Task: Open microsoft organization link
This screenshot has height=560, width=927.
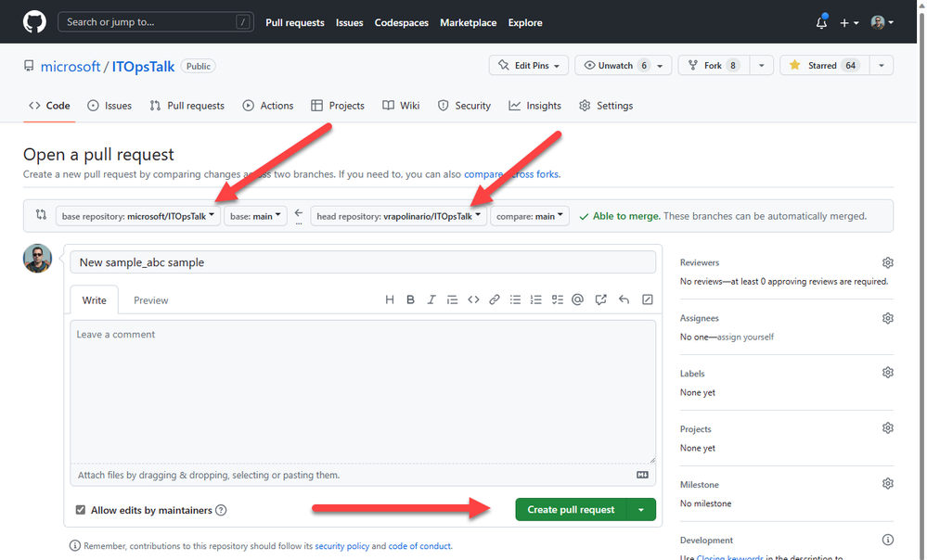Action: click(71, 66)
